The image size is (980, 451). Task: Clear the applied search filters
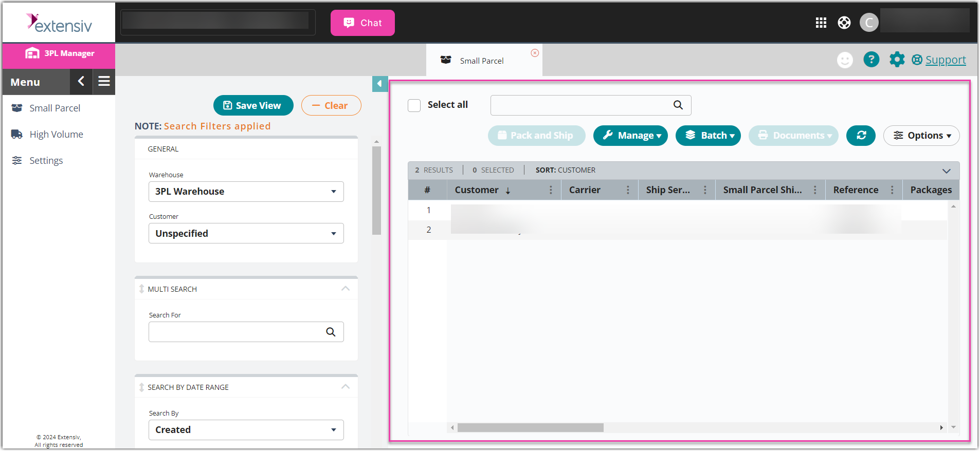(331, 105)
